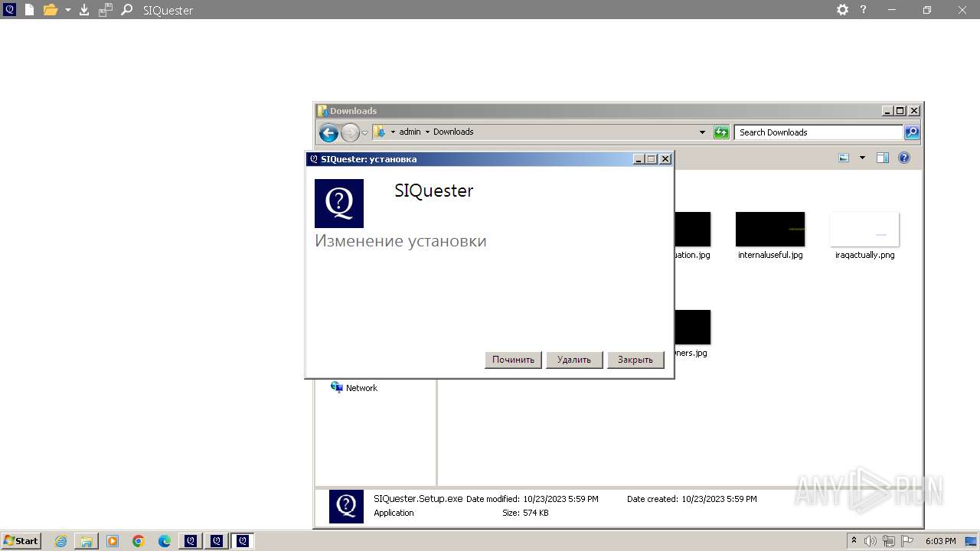This screenshot has width=980, height=551.
Task: Change the view with the views icon
Action: tap(844, 158)
